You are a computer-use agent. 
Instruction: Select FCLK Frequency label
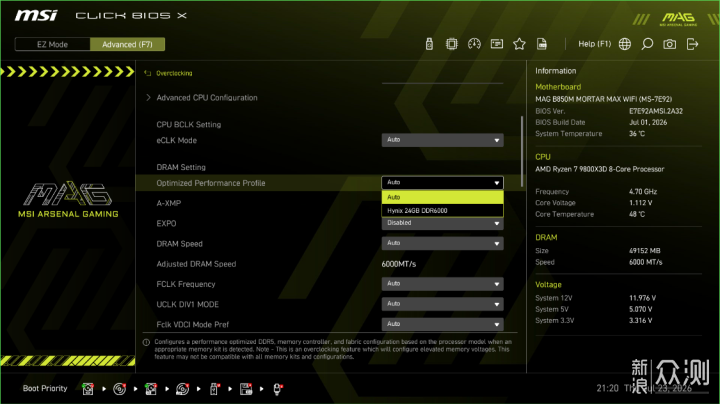tap(186, 284)
